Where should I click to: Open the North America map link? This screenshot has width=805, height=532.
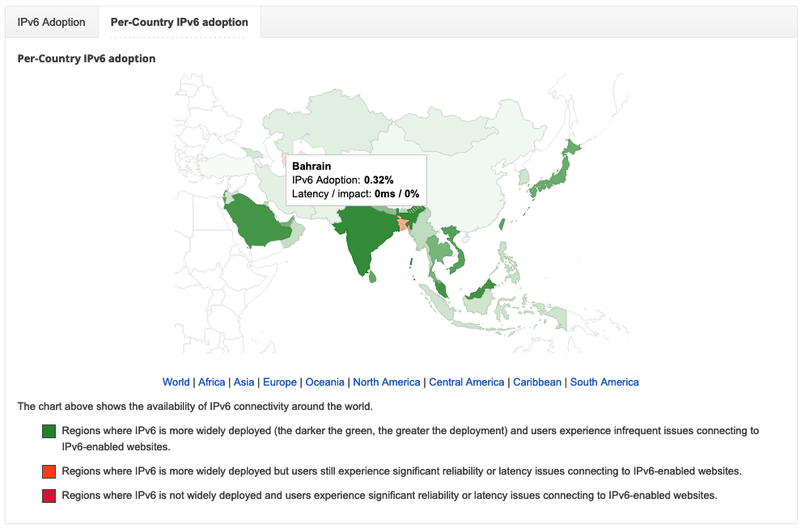point(387,382)
